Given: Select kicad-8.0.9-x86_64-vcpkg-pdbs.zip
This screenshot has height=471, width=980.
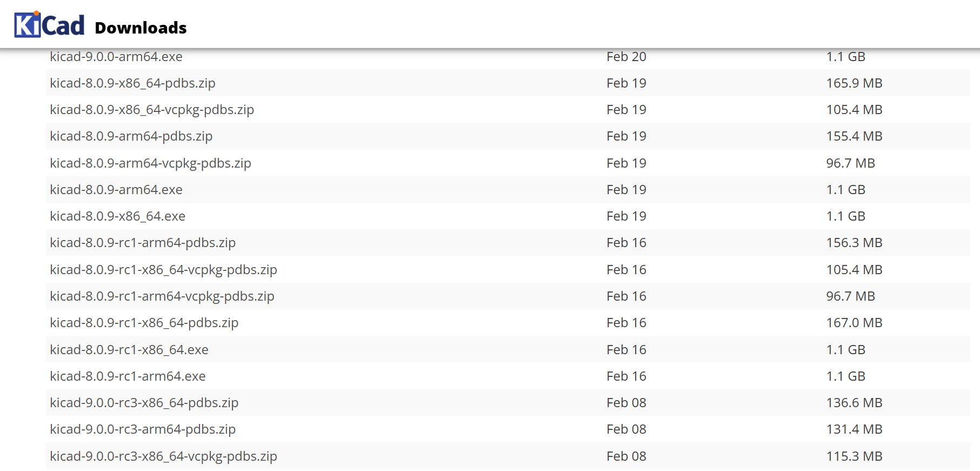Looking at the screenshot, I should (x=152, y=110).
